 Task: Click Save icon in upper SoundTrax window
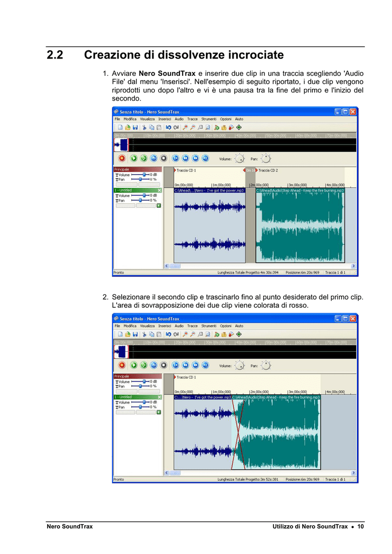pos(135,128)
